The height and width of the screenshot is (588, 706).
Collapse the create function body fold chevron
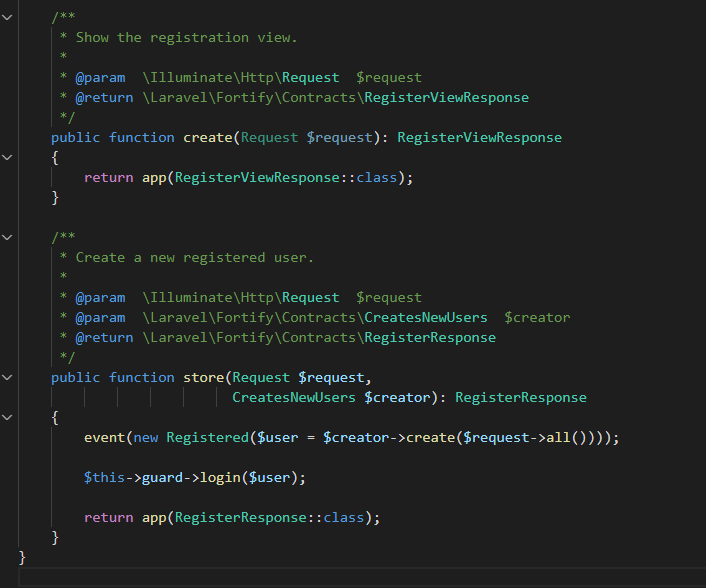[7, 158]
